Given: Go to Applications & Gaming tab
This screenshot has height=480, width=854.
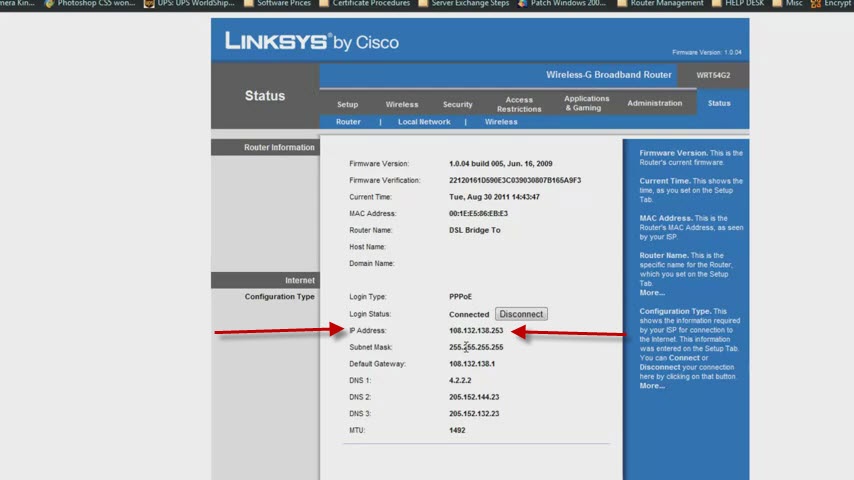Looking at the screenshot, I should (587, 103).
